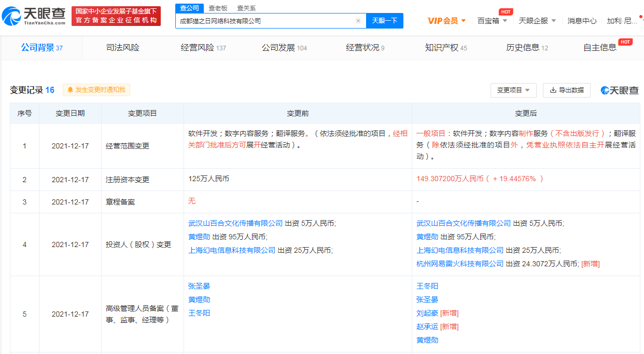Expand the 天眼企服 menu
Image resolution: width=644 pixels, height=354 pixels.
(x=537, y=21)
